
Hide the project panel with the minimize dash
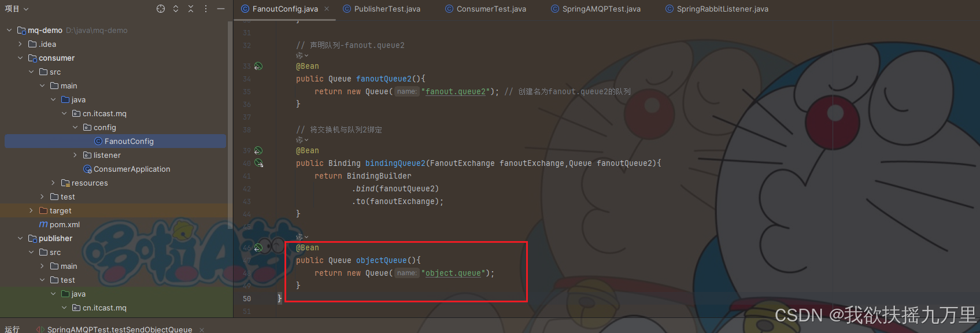221,9
